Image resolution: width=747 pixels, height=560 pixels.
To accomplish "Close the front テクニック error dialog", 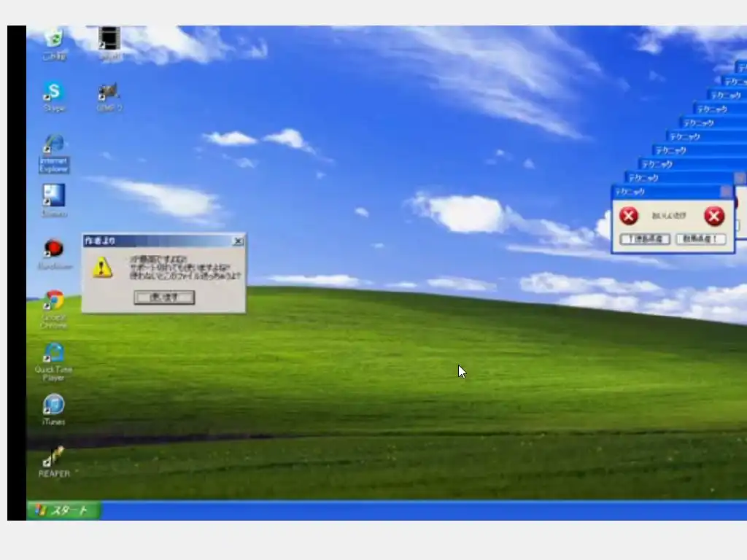I will (726, 192).
